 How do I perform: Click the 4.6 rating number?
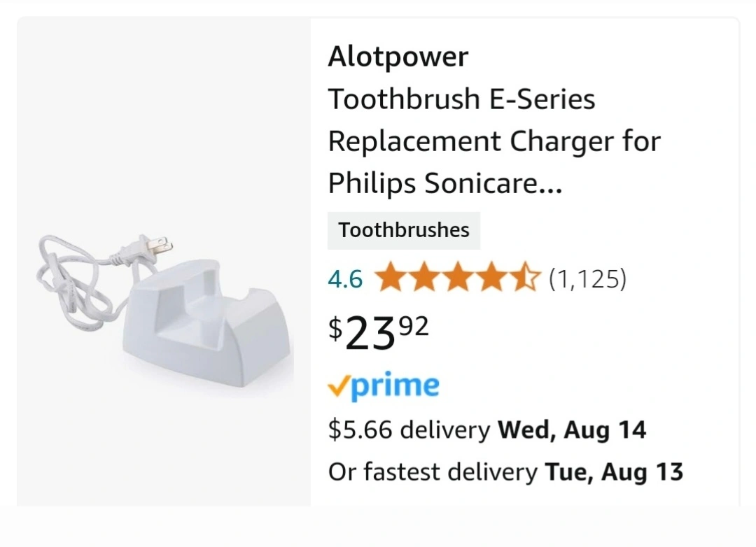coord(345,280)
